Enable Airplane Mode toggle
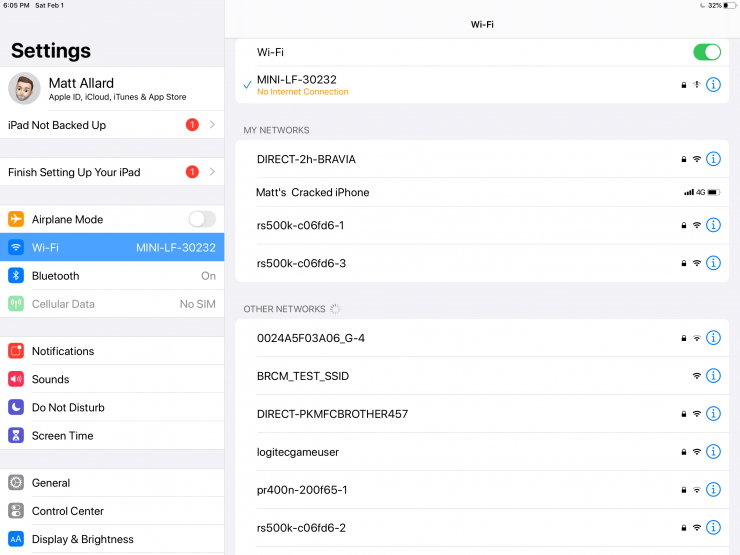Viewport: 740px width, 555px height. 201,219
